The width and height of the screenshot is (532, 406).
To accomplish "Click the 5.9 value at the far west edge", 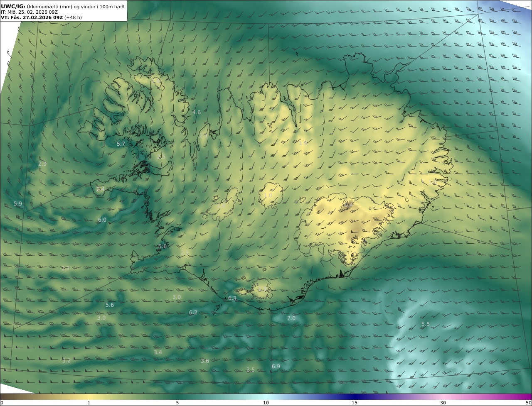I will (18, 204).
